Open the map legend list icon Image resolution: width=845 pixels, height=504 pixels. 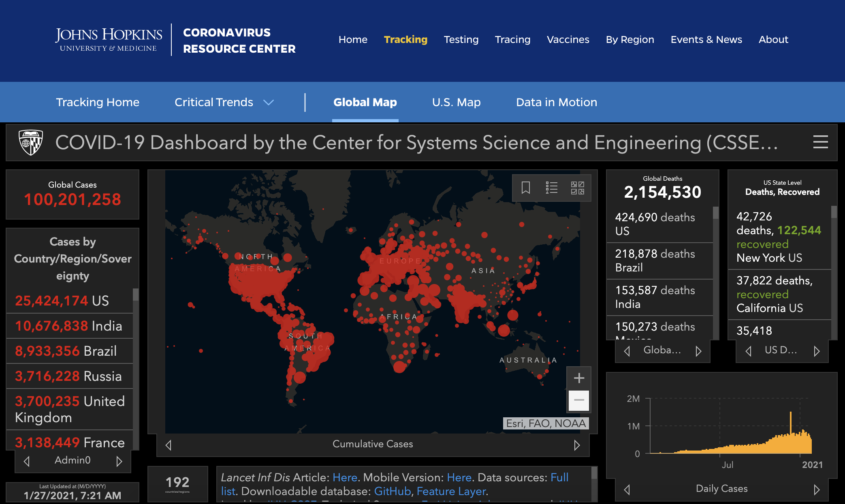point(551,188)
